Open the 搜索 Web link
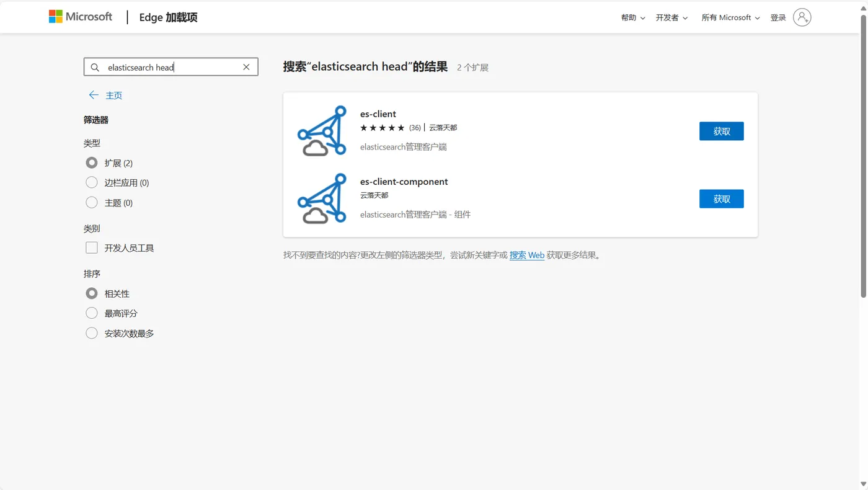 coord(527,255)
